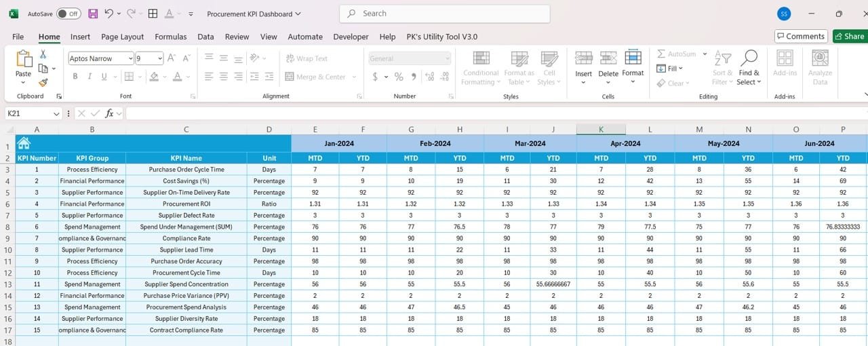868x346 pixels.
Task: Toggle Wrap Text
Action: coord(307,58)
